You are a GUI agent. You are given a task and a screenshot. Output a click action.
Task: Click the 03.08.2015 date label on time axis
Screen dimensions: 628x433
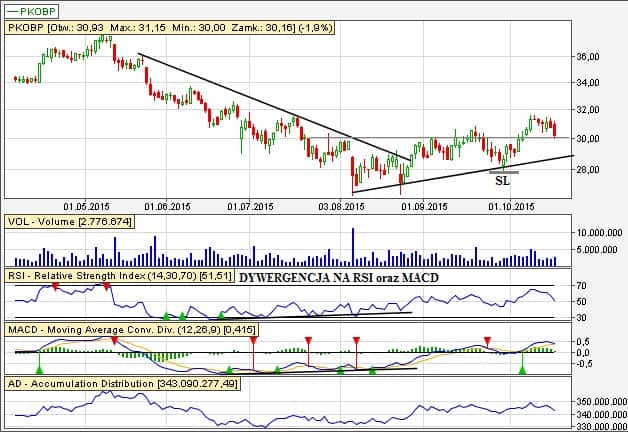339,206
